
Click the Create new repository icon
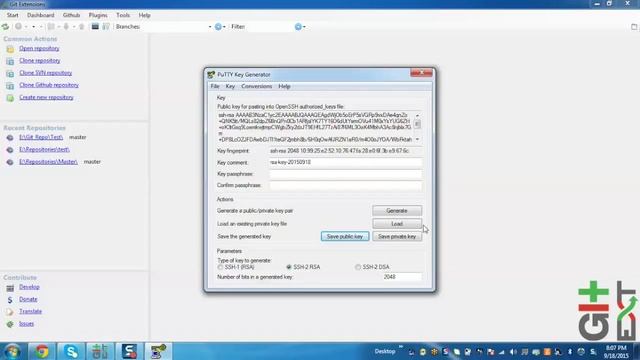tap(10, 98)
